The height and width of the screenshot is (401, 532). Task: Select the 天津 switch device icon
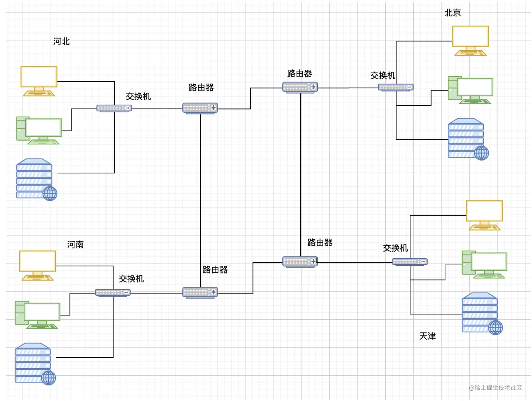(410, 262)
